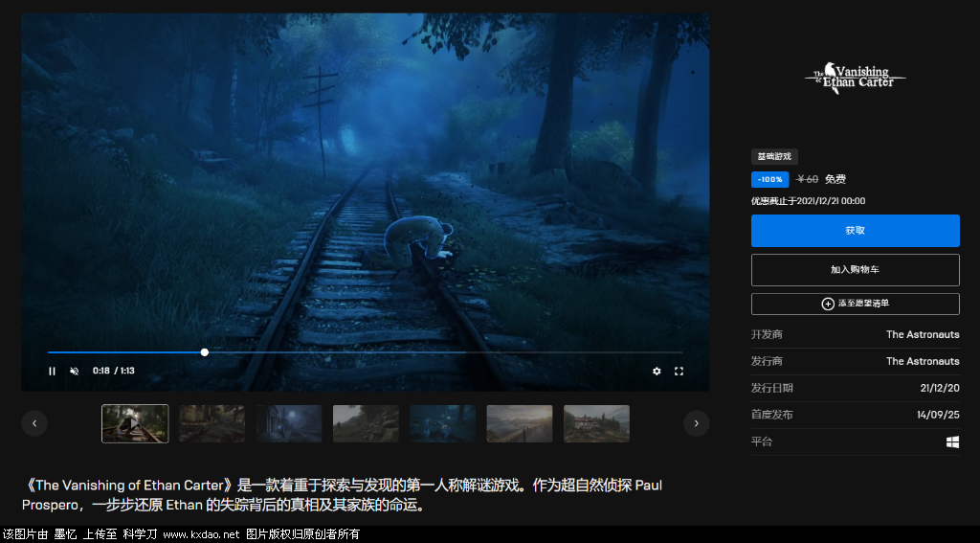Click the 0:18 / 1:13 time display
980x543 pixels.
114,371
